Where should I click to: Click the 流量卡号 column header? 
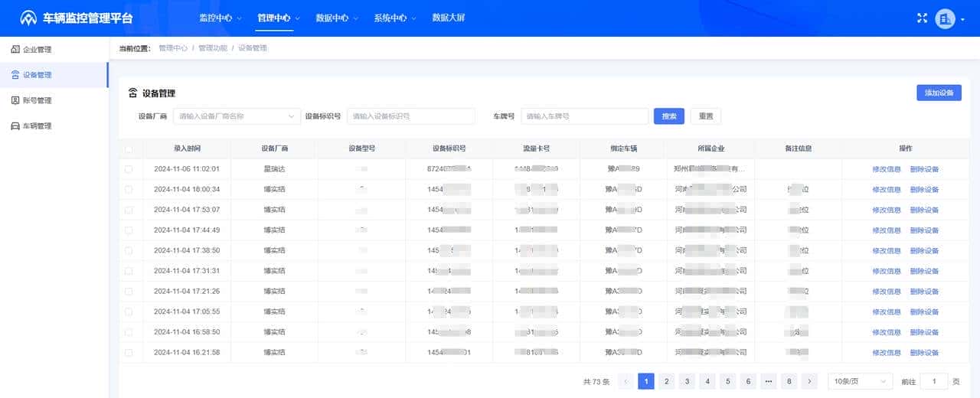(536, 148)
